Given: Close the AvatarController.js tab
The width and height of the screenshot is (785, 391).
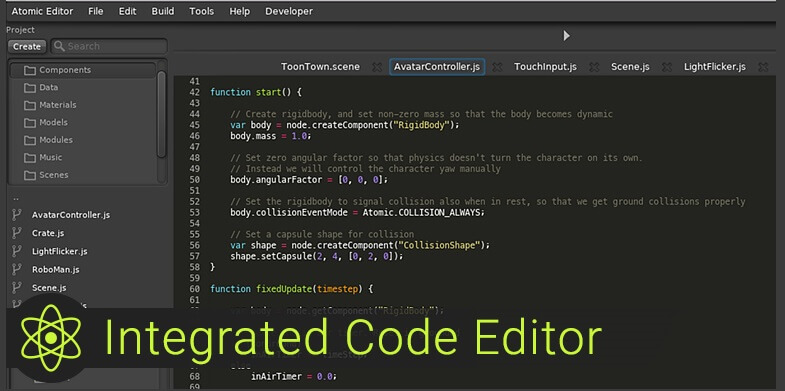Looking at the screenshot, I should [x=497, y=67].
